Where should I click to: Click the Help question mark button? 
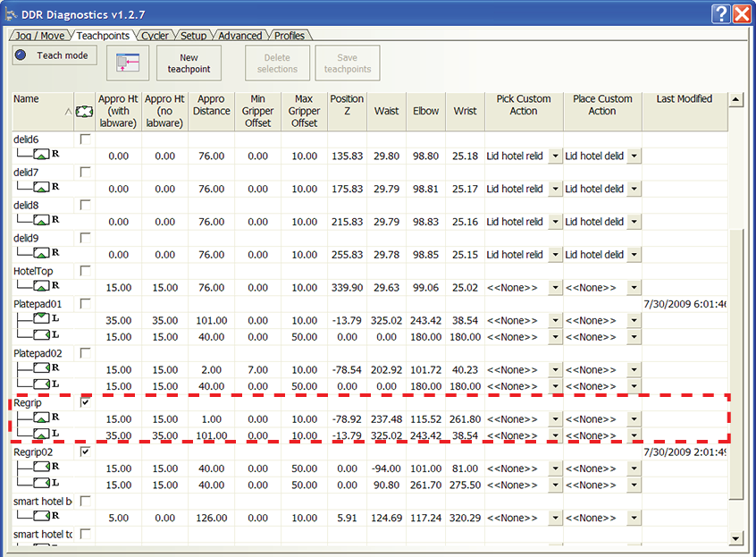coord(721,13)
